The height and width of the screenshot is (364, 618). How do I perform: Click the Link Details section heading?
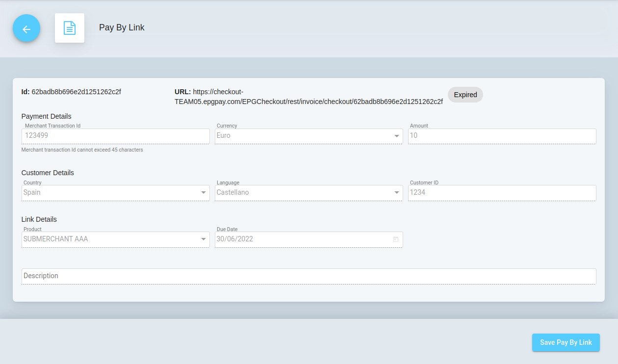tap(39, 219)
